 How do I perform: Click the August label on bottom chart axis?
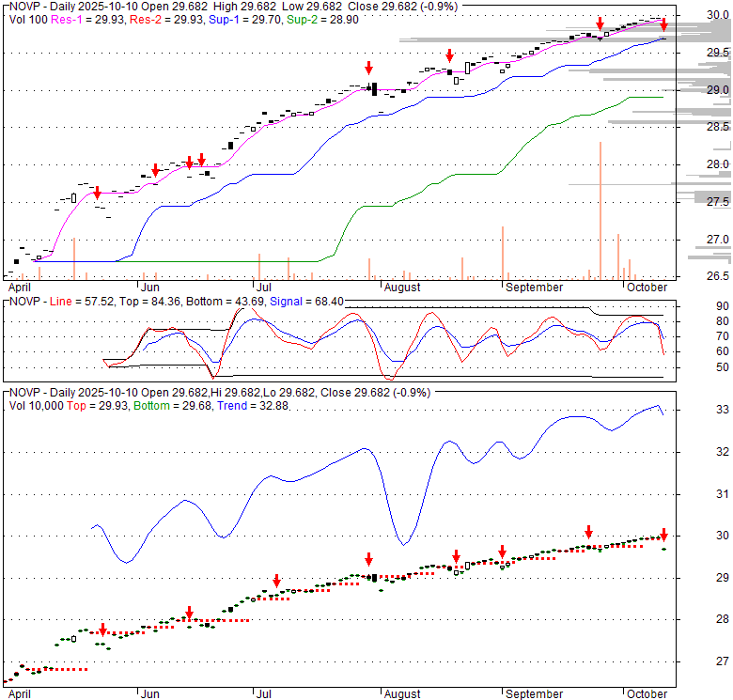tap(401, 694)
